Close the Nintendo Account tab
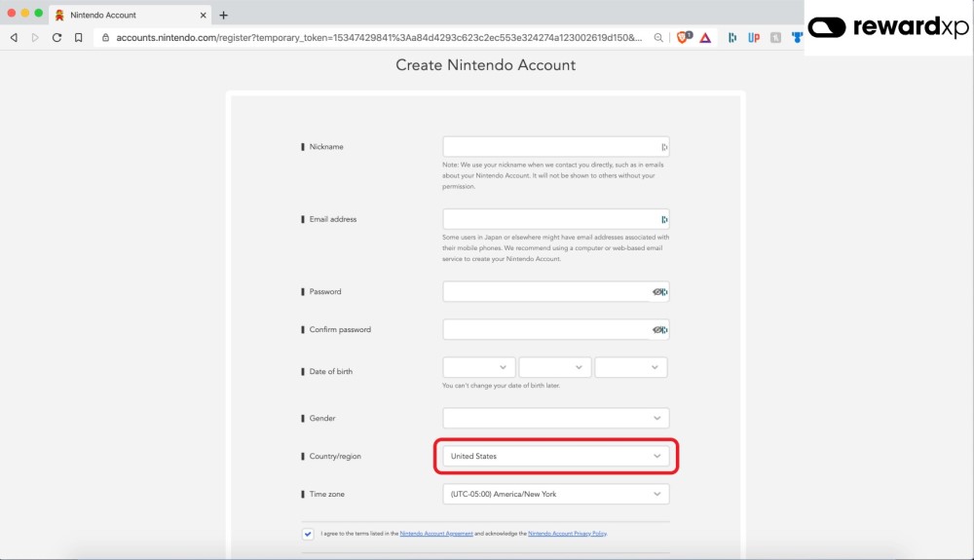The height and width of the screenshot is (560, 974). (x=203, y=16)
